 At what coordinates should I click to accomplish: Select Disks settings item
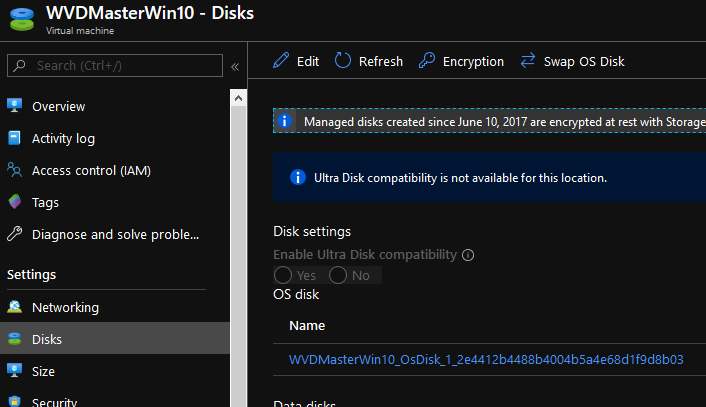(x=115, y=339)
